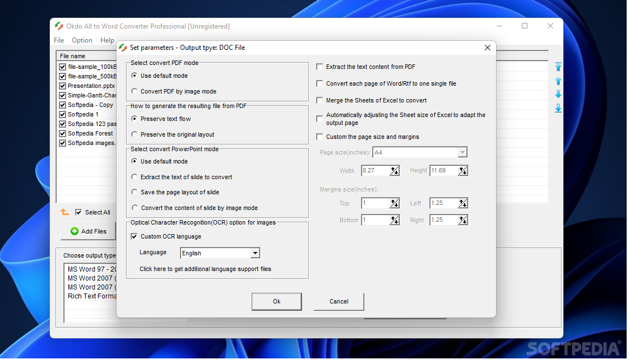This screenshot has height=364, width=630.
Task: Click the Add Files button
Action: coord(89,232)
